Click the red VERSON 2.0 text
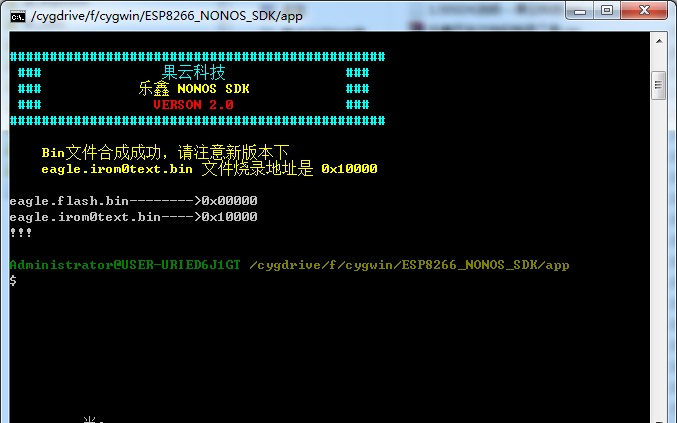This screenshot has height=423, width=677. coord(193,105)
